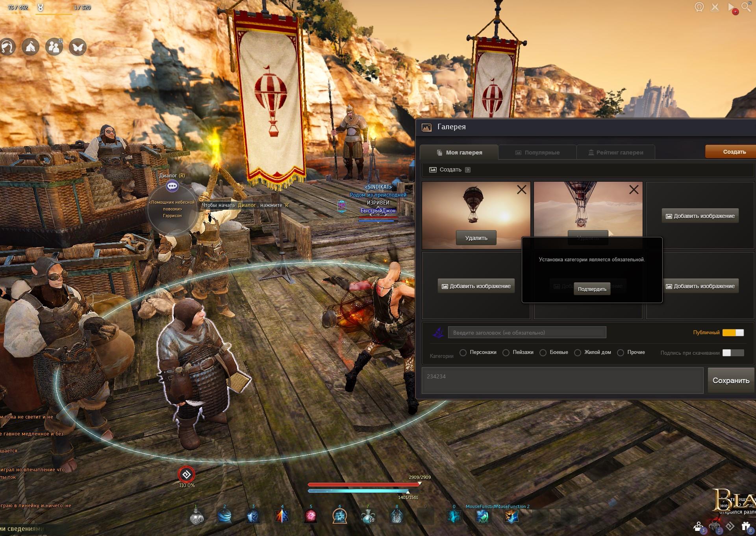The height and width of the screenshot is (536, 756).
Task: Activate MouseFunction 1 skill icon
Action: (x=483, y=516)
